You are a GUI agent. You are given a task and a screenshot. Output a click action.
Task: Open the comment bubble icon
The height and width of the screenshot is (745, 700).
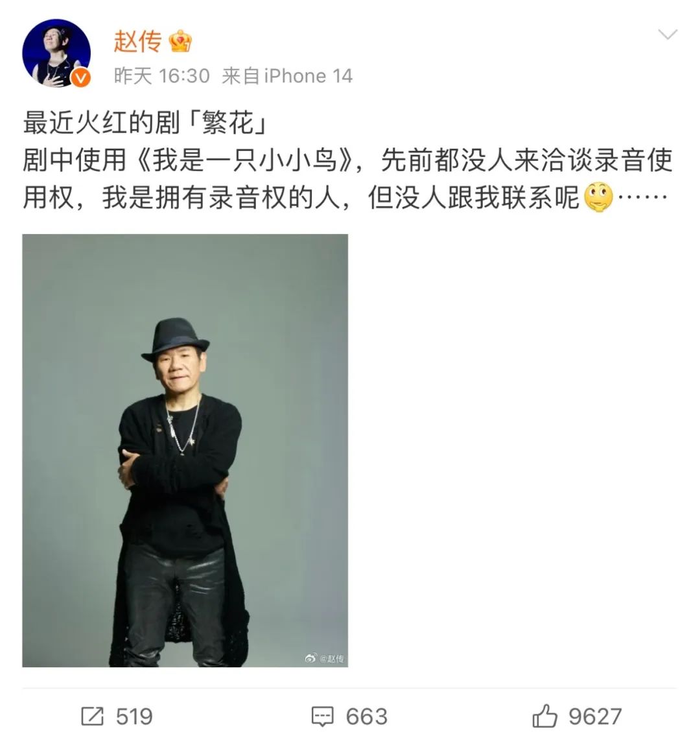[323, 716]
